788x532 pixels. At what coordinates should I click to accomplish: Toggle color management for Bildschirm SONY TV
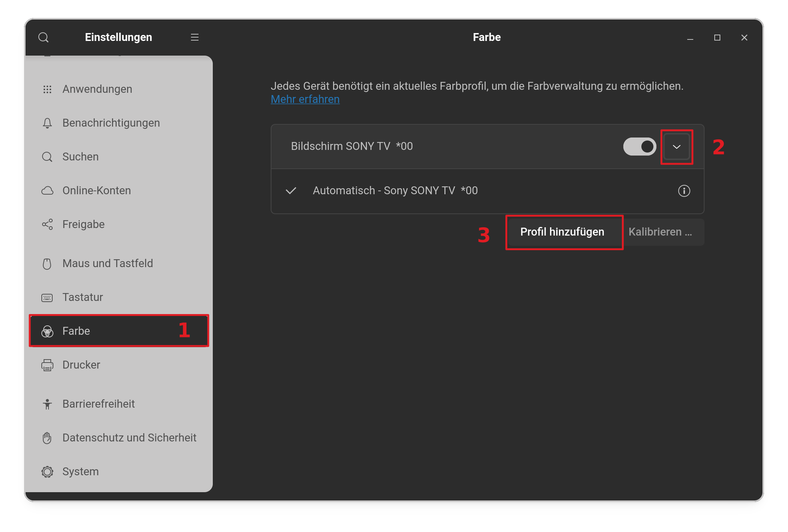click(x=639, y=147)
